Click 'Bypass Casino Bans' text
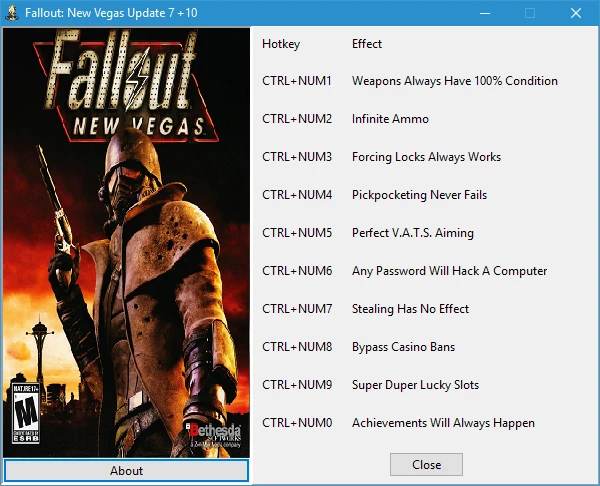 tap(403, 347)
